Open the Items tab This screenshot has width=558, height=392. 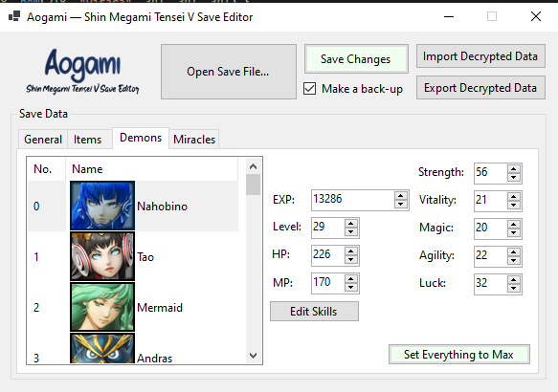(87, 140)
